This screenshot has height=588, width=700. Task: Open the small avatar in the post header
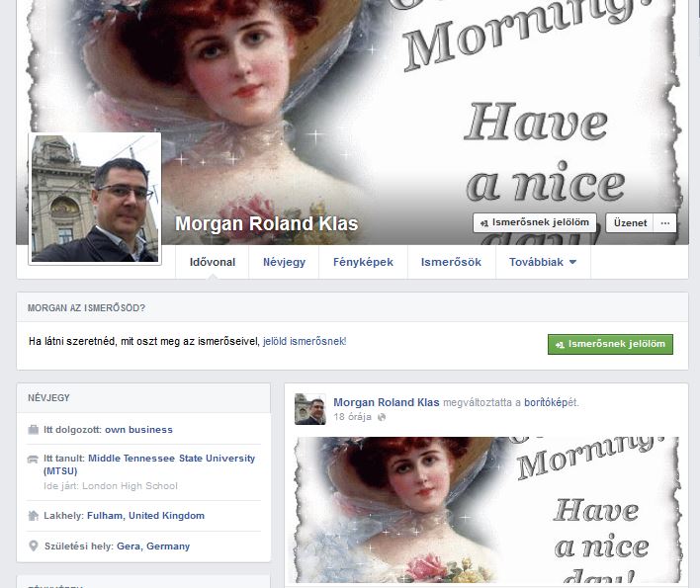coord(310,409)
